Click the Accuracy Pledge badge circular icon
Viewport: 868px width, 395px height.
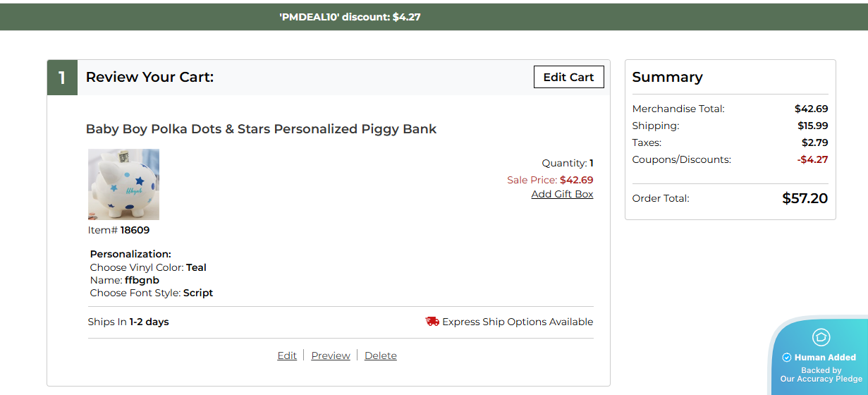click(x=821, y=337)
